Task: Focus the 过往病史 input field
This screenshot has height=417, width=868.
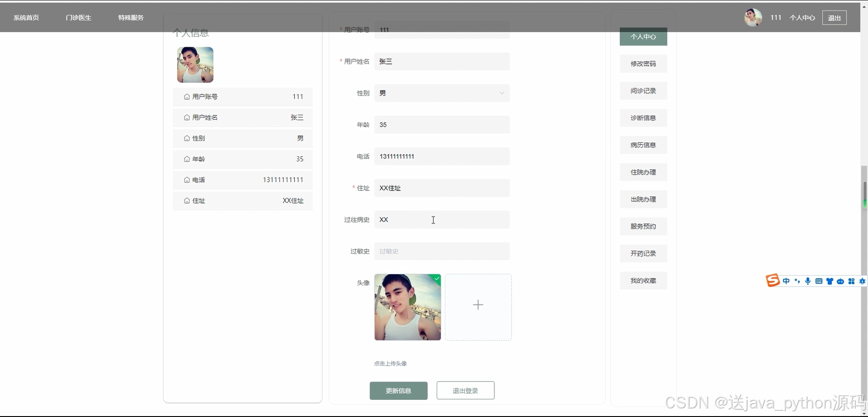Action: pyautogui.click(x=442, y=220)
